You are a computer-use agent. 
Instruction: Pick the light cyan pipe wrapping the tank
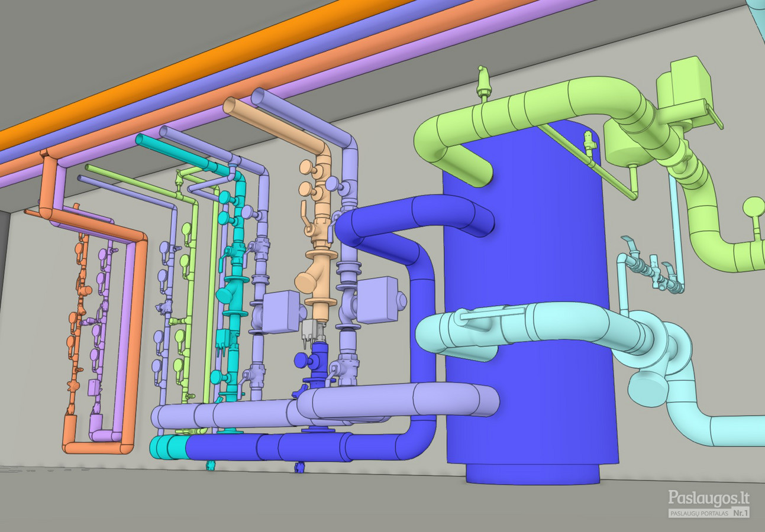pos(532,327)
